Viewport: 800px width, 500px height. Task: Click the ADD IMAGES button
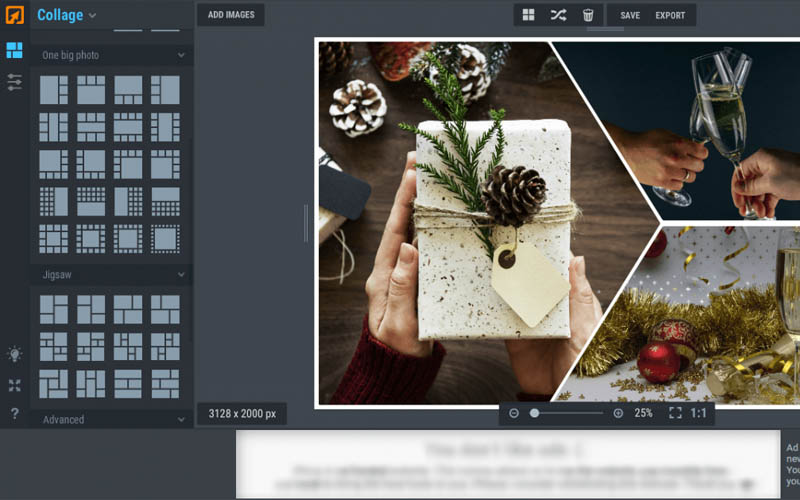(x=231, y=15)
